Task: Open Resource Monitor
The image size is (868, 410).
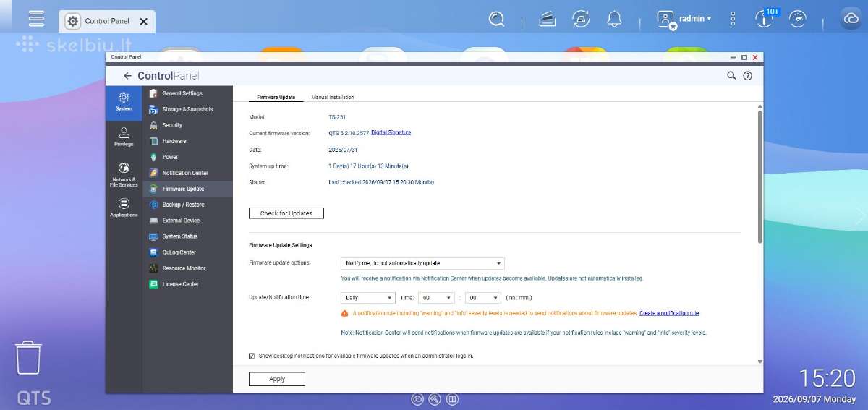Action: [x=187, y=268]
